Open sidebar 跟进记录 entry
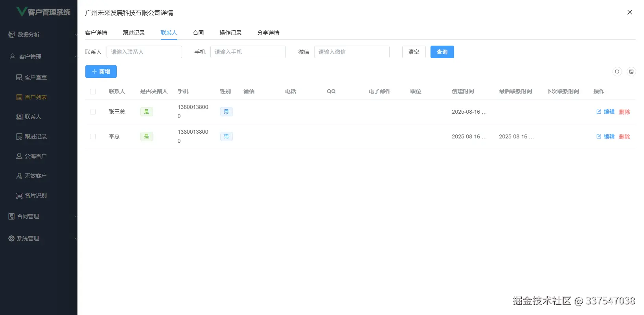Image resolution: width=644 pixels, height=315 pixels. pos(31,136)
